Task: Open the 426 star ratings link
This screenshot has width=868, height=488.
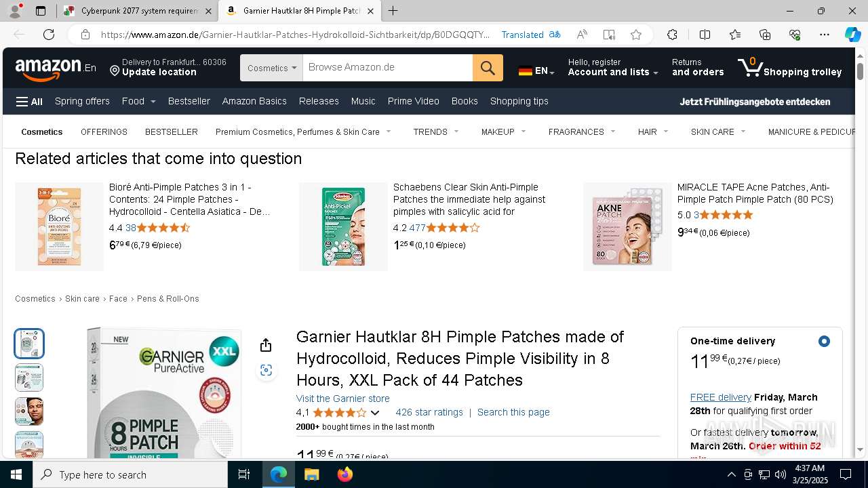Action: 429,412
